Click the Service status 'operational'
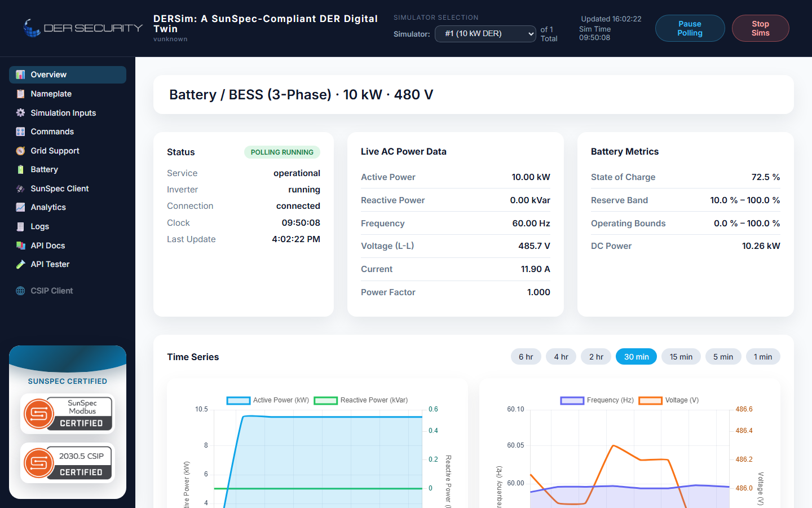Screen dimensions: 812x508 [x=297, y=173]
